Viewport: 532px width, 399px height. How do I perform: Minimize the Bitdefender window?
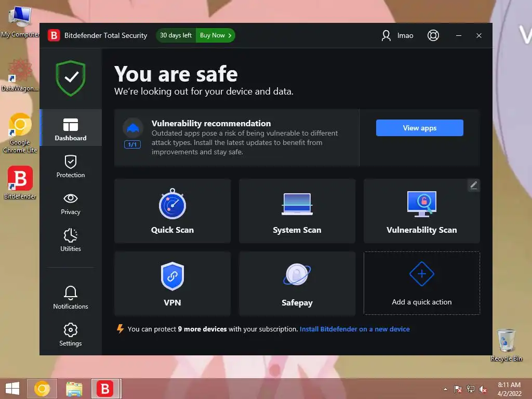(x=458, y=35)
